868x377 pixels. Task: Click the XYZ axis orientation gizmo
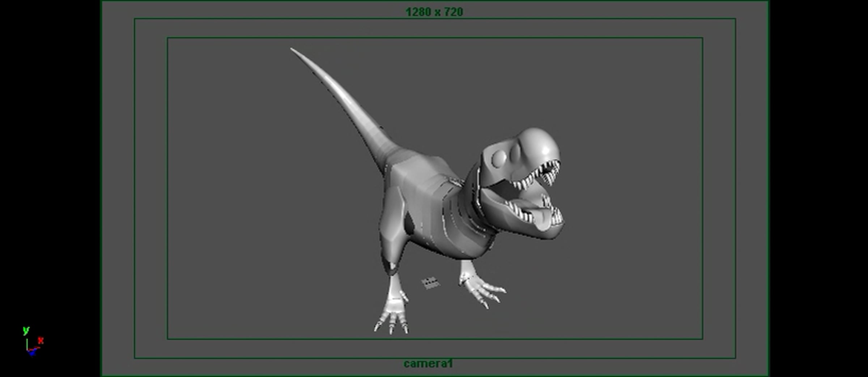33,341
